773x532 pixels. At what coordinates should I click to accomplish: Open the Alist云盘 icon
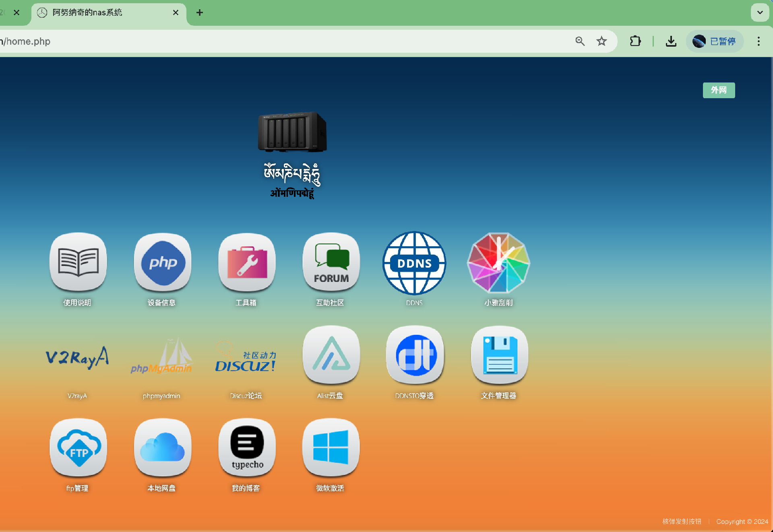point(331,355)
